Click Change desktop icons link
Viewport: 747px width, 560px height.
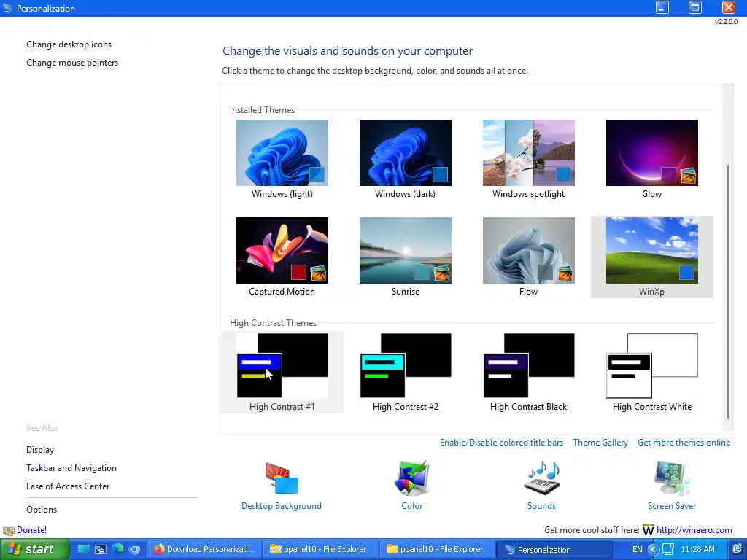click(x=69, y=44)
